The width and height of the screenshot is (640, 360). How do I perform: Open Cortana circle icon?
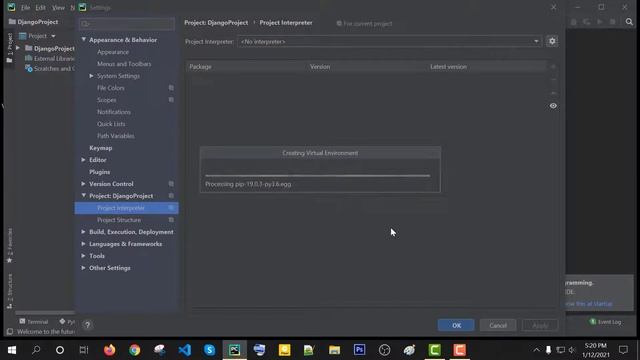(60, 350)
